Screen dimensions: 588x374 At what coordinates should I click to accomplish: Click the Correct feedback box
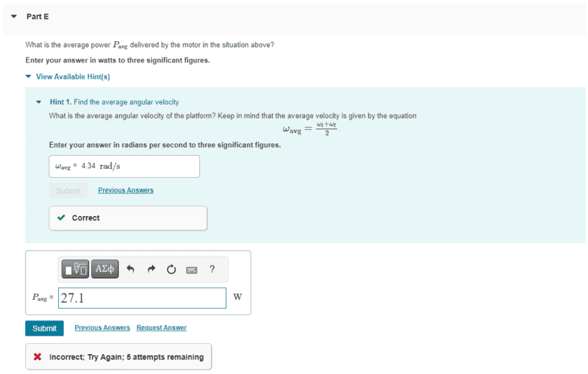128,217
